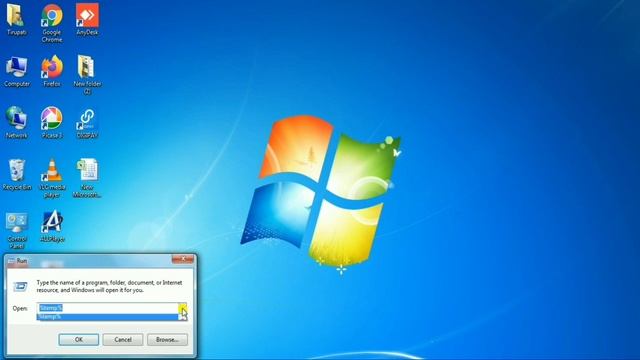Select the blue link-style shortcut beside Picasa
640x360 pixels.
[x=87, y=122]
